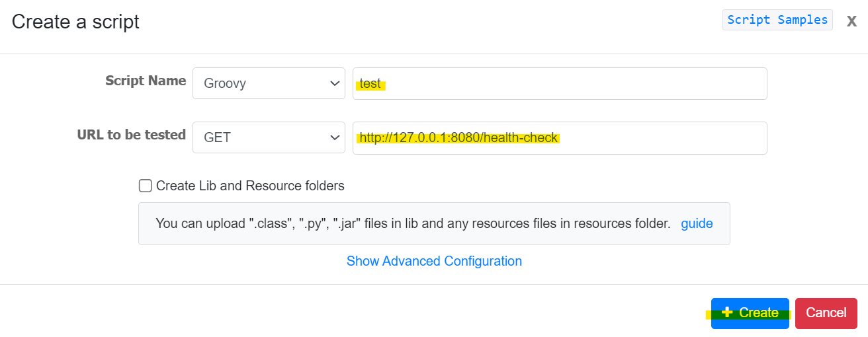Click the script name field containing test

click(560, 83)
